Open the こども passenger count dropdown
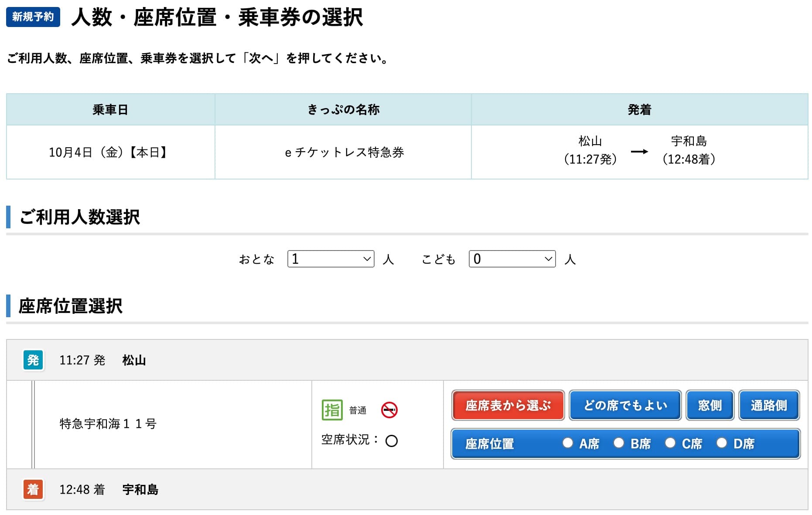The width and height of the screenshot is (812, 515). pyautogui.click(x=512, y=259)
